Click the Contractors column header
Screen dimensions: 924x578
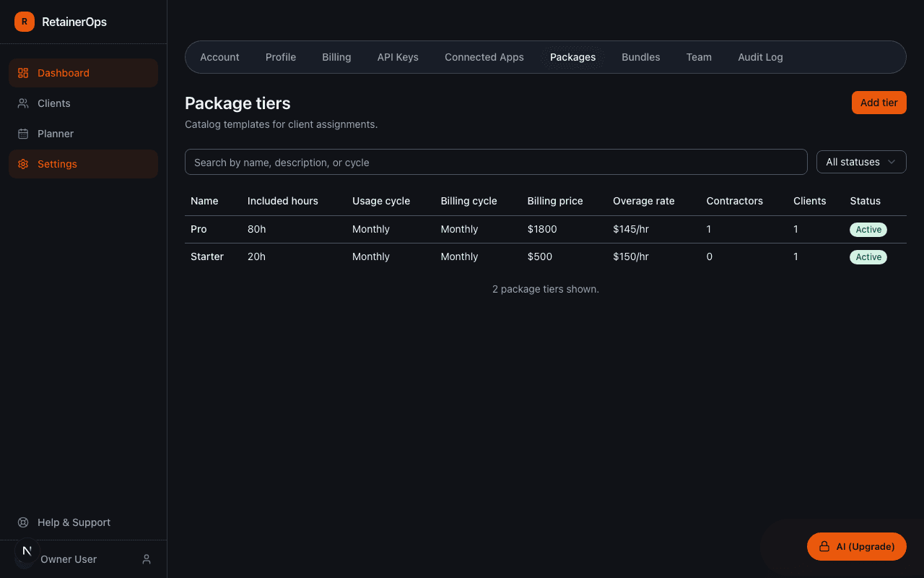735,201
